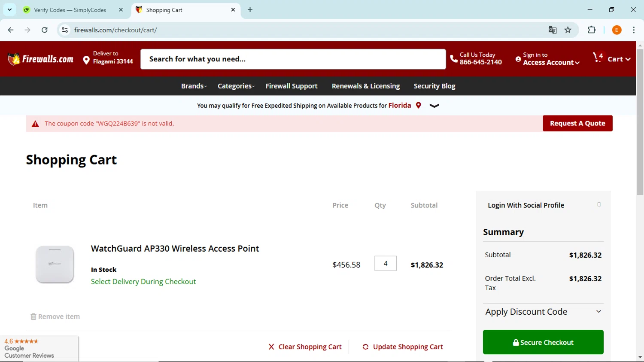Click the page vertical scrollbar
The image size is (644, 362).
(x=640, y=122)
